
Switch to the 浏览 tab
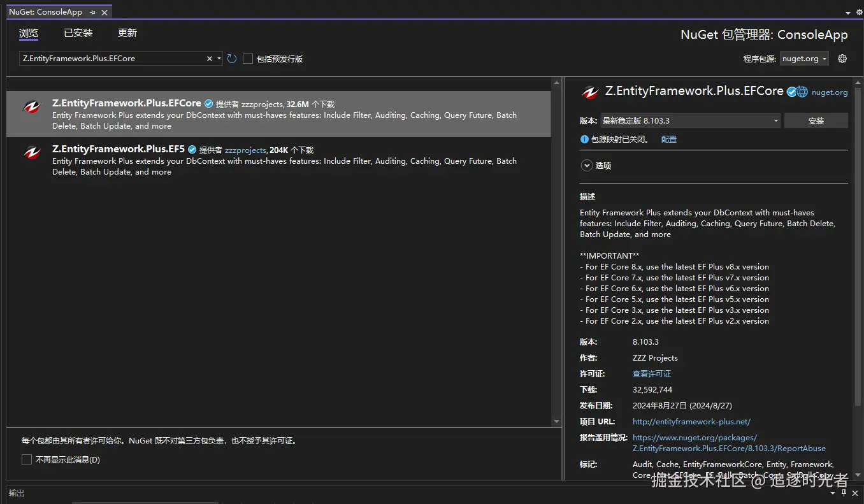click(29, 33)
